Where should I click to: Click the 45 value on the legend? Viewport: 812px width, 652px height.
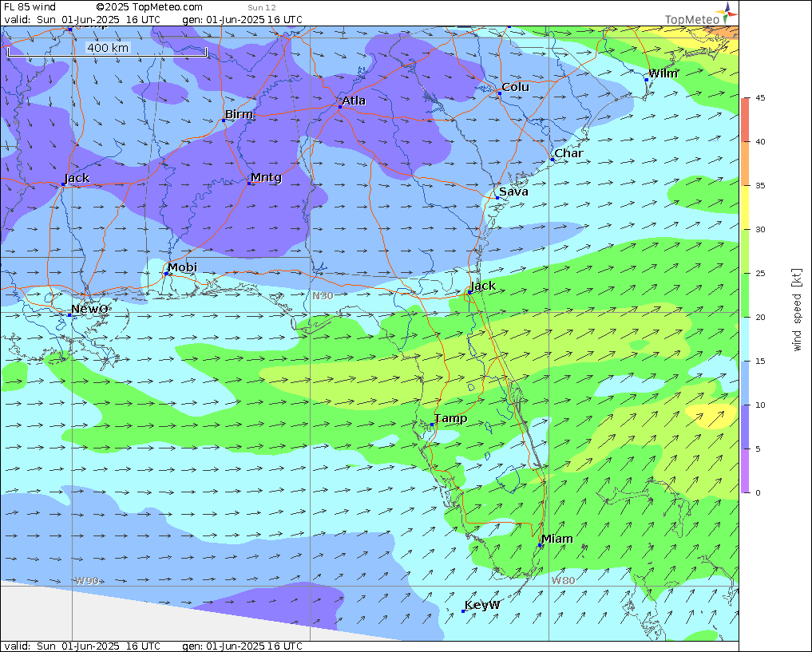tap(760, 98)
